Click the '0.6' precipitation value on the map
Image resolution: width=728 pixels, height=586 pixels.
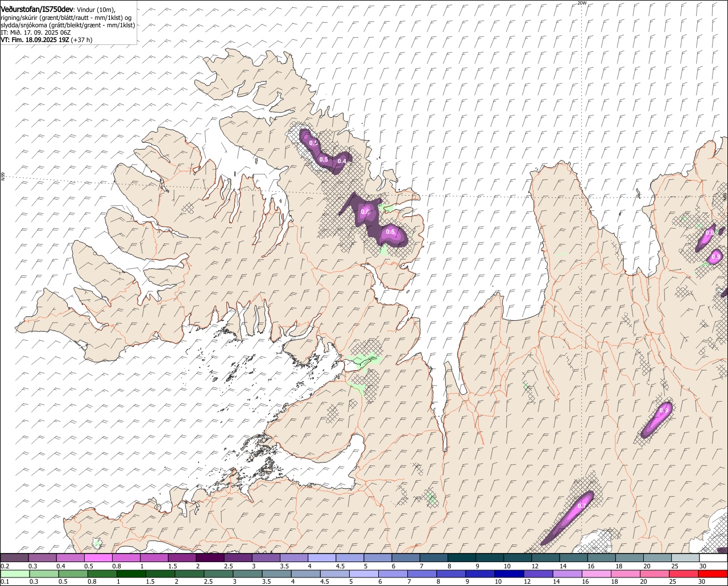[x=366, y=212]
